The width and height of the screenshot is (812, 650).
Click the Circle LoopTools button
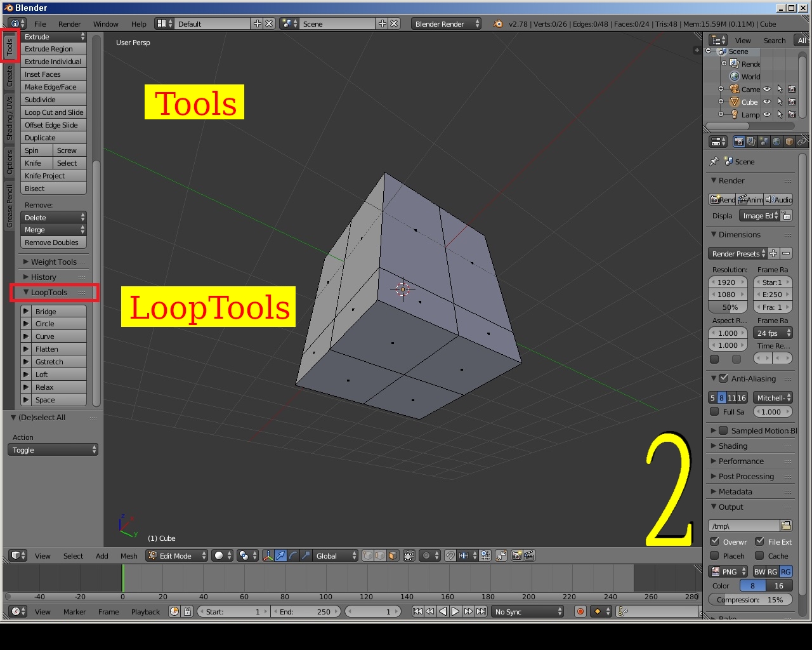point(60,324)
